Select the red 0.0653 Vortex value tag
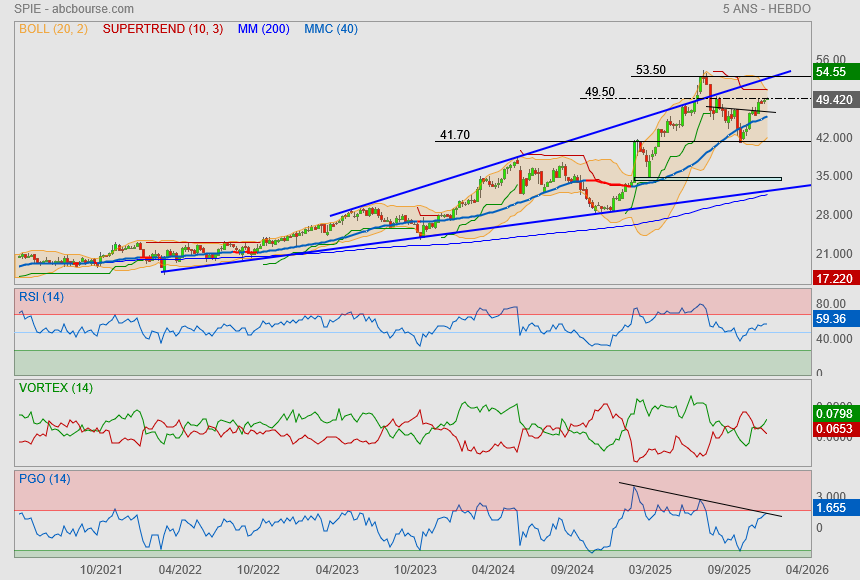 (x=834, y=428)
